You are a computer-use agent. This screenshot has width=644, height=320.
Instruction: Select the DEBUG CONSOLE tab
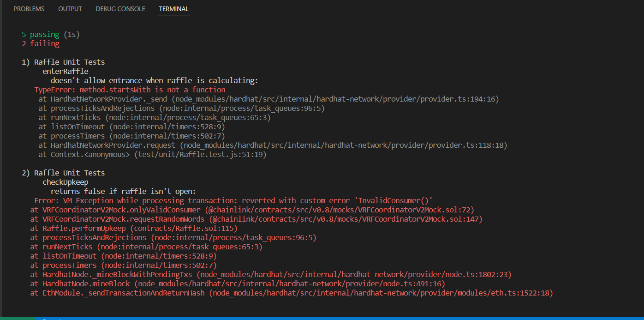click(120, 9)
